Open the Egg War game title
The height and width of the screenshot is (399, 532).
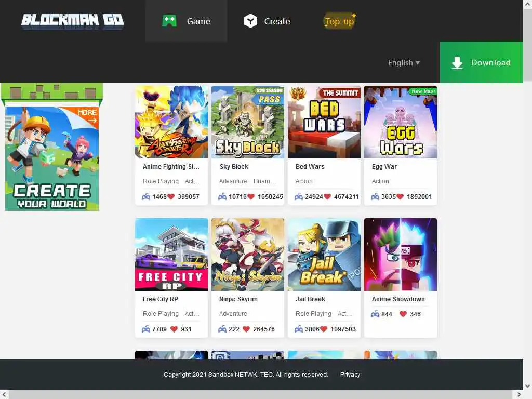(x=384, y=167)
